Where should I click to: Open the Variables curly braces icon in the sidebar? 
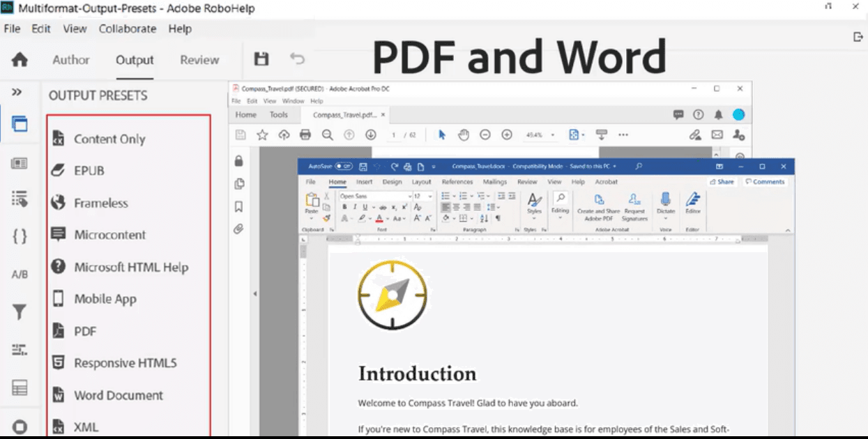coord(20,236)
